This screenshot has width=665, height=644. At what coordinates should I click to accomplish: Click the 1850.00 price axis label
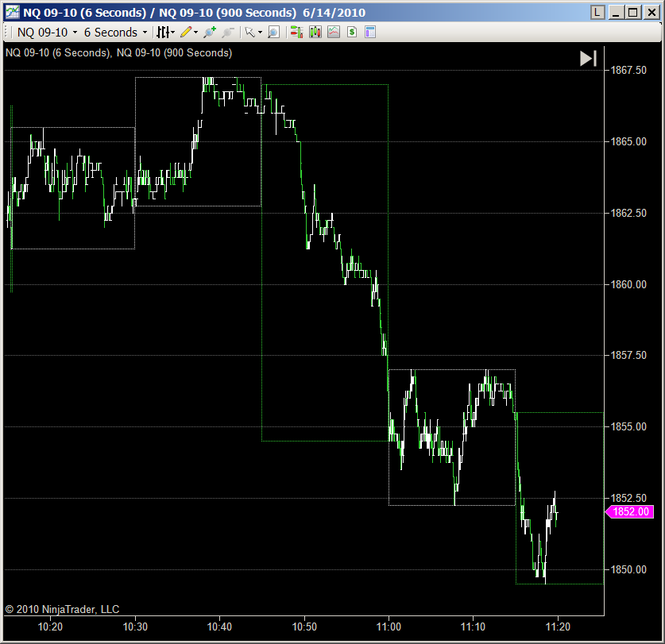(628, 569)
